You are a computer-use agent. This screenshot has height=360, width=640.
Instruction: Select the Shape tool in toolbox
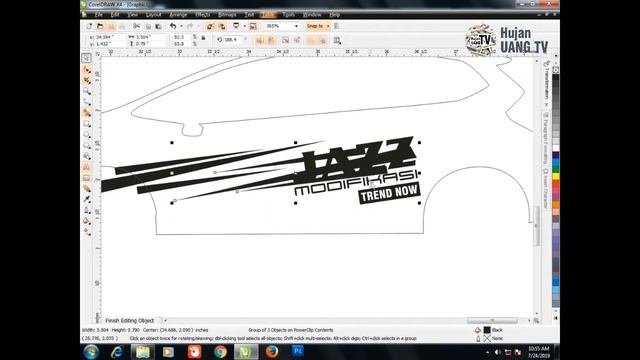coord(87,69)
